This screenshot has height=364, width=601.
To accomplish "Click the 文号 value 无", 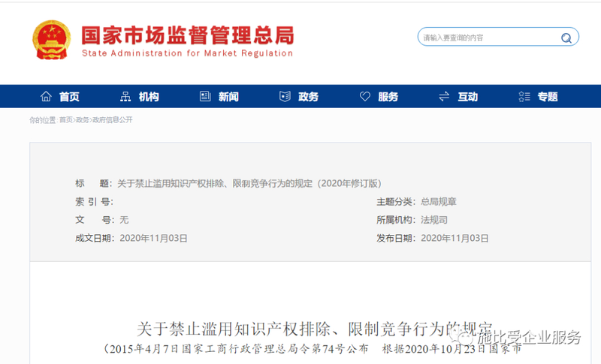I will [124, 220].
